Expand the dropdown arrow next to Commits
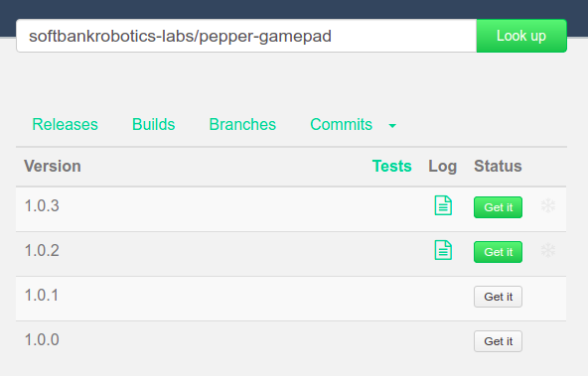Image resolution: width=588 pixels, height=376 pixels. point(392,126)
